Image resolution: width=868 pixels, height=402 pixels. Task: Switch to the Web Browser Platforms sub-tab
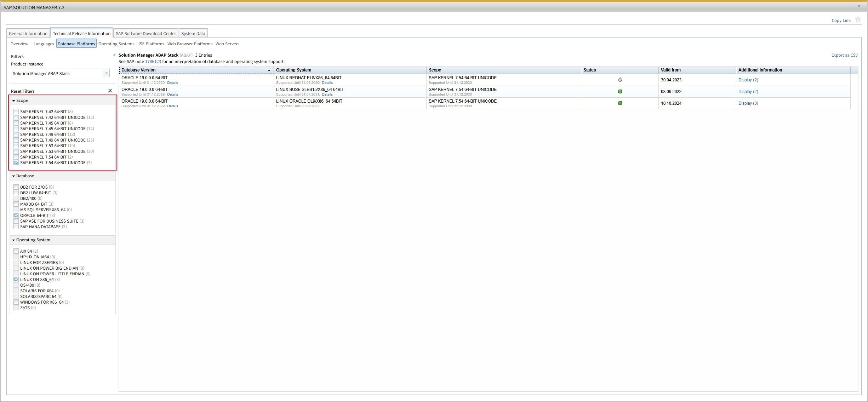[x=190, y=44]
